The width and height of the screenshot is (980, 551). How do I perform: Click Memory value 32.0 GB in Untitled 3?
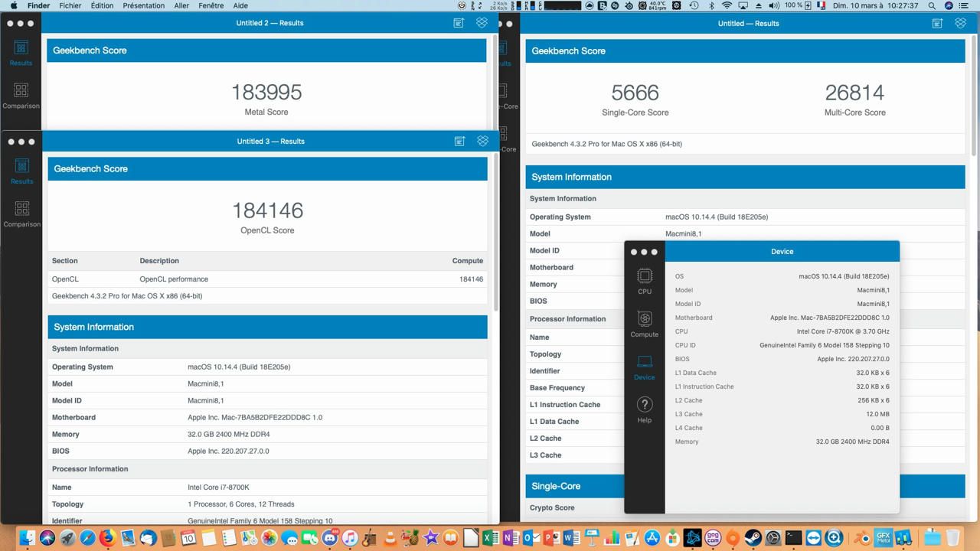pyautogui.click(x=228, y=434)
